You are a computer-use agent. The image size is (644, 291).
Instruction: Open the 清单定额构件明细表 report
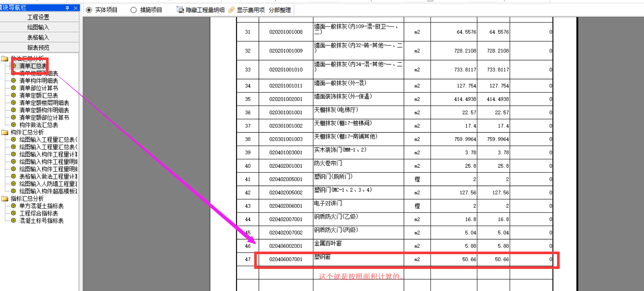44,110
